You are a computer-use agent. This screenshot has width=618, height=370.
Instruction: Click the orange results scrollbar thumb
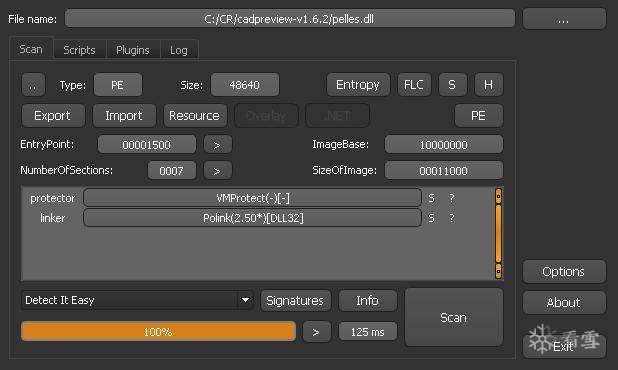point(498,234)
